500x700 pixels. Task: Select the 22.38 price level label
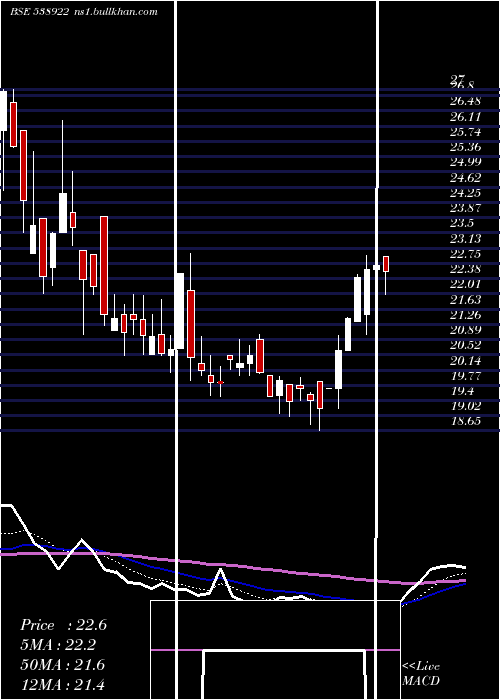pyautogui.click(x=465, y=269)
